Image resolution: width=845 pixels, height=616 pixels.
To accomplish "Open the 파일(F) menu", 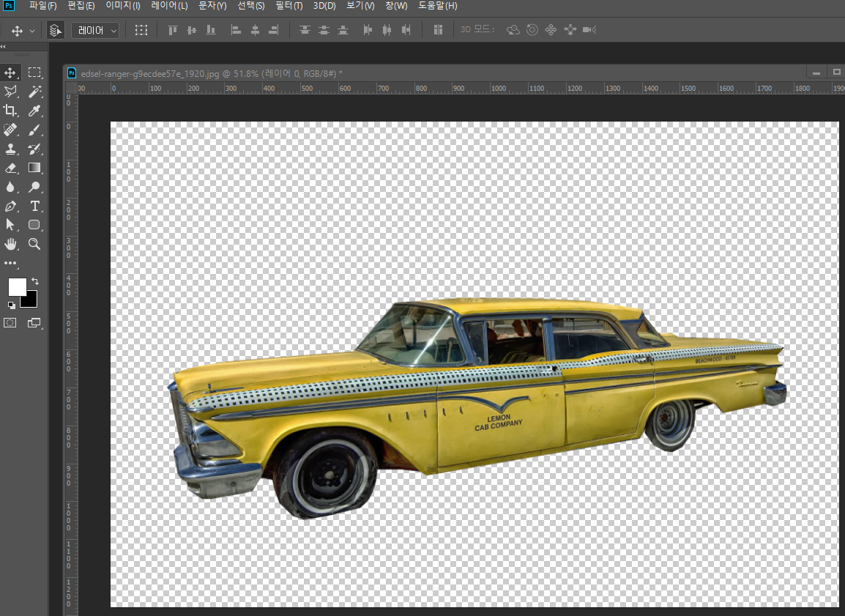I will [42, 6].
